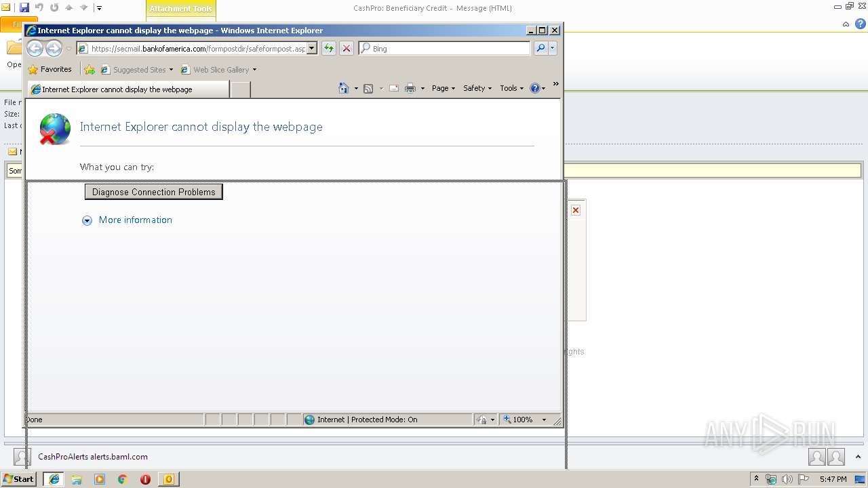Open a new blank IE tab

240,89
